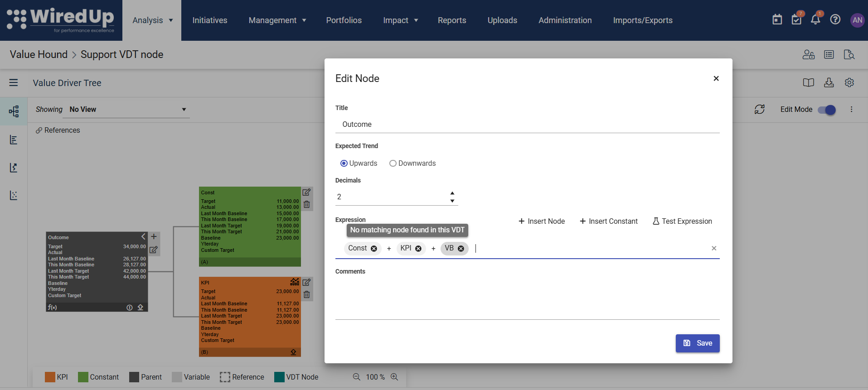The height and width of the screenshot is (390, 868).
Task: Open the book guide icon
Action: point(808,82)
